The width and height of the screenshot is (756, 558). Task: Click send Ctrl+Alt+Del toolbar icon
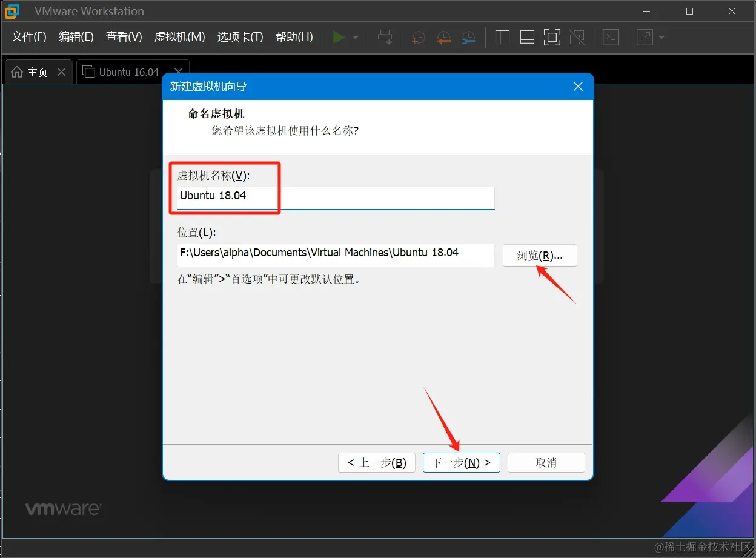385,38
